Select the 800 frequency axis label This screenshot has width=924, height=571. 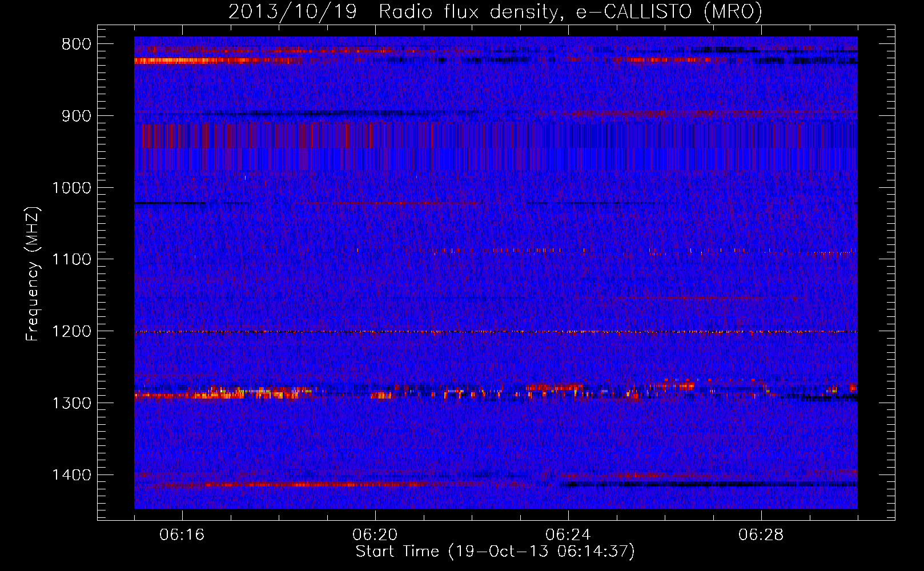point(77,45)
